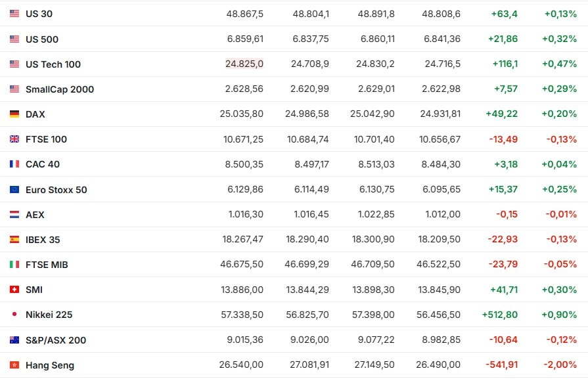Viewport: 588px width, 379px height.
Task: Click the DAX +49,22 change value
Action: (501, 114)
